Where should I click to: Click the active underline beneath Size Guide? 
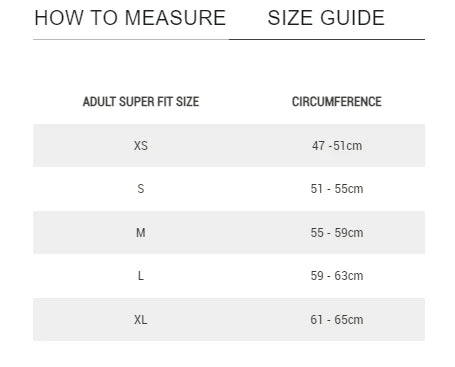327,39
